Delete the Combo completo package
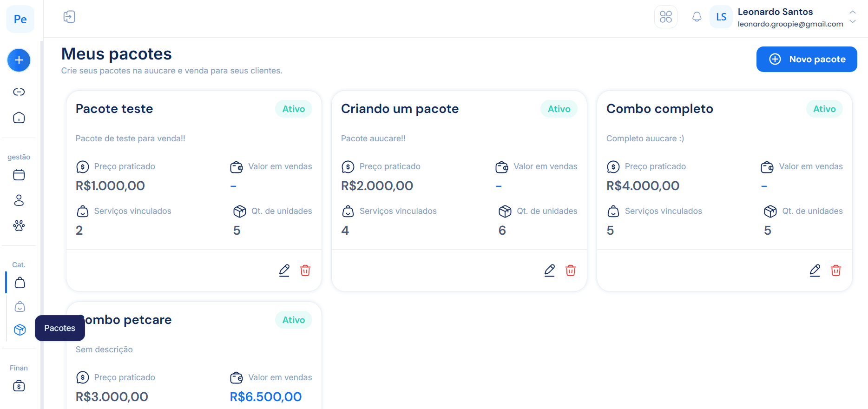This screenshot has height=409, width=868. [x=836, y=270]
